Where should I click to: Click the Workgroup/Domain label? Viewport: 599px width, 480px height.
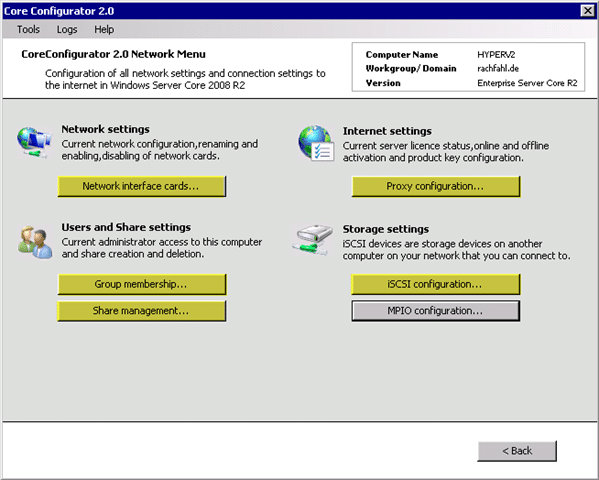411,68
